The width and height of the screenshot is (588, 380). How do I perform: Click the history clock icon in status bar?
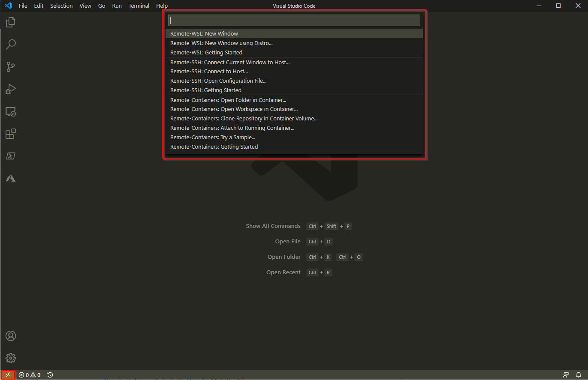pos(50,375)
